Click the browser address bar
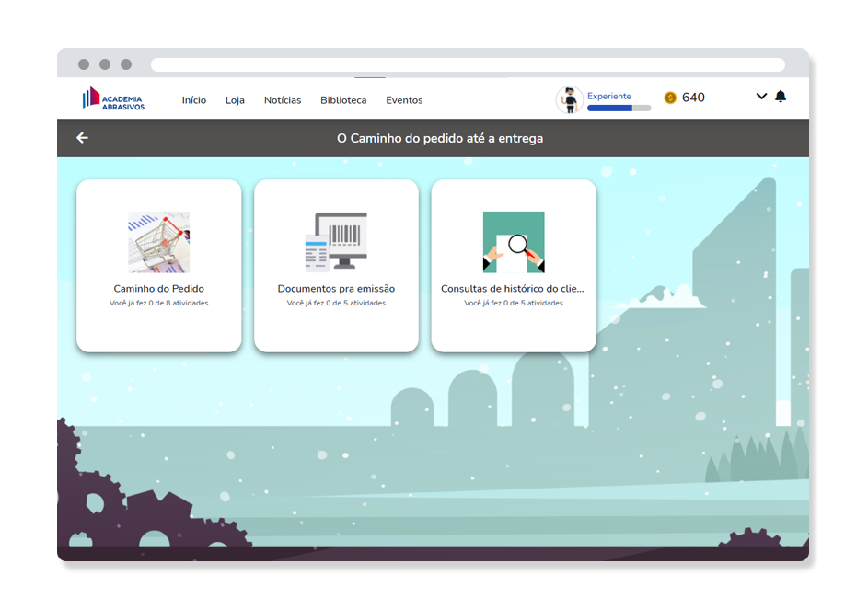 pyautogui.click(x=468, y=64)
